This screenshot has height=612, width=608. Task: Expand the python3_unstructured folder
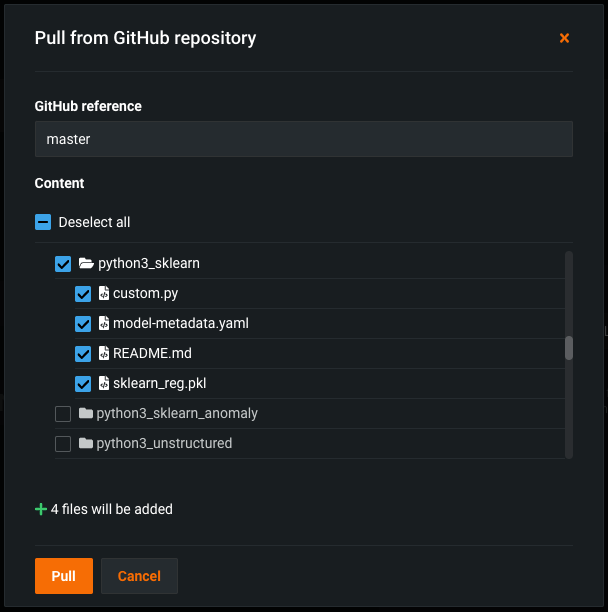tap(164, 443)
